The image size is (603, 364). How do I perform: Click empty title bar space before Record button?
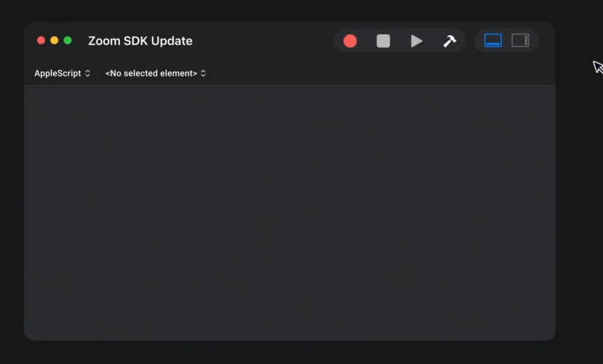(261, 41)
